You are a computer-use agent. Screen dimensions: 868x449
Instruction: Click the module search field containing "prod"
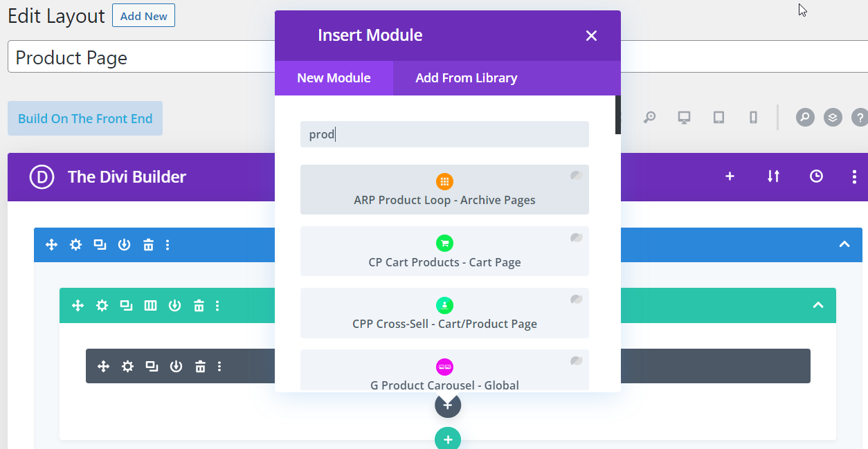tap(444, 134)
